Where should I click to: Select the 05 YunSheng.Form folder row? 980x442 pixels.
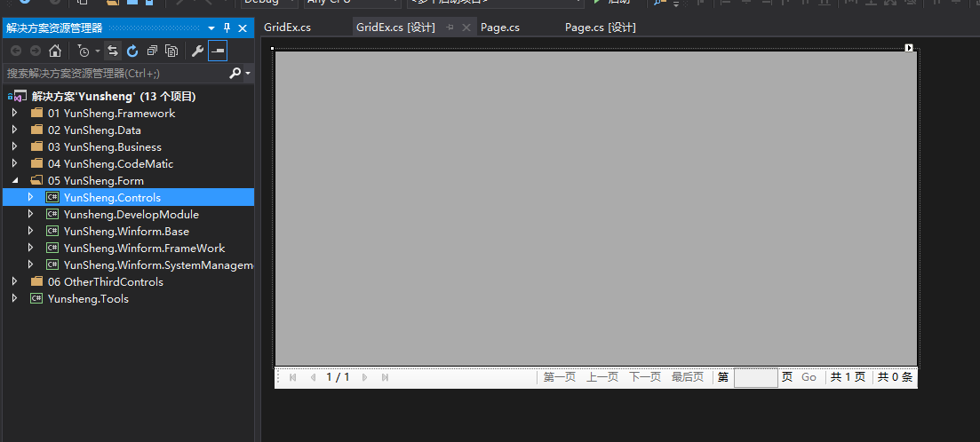click(128, 181)
